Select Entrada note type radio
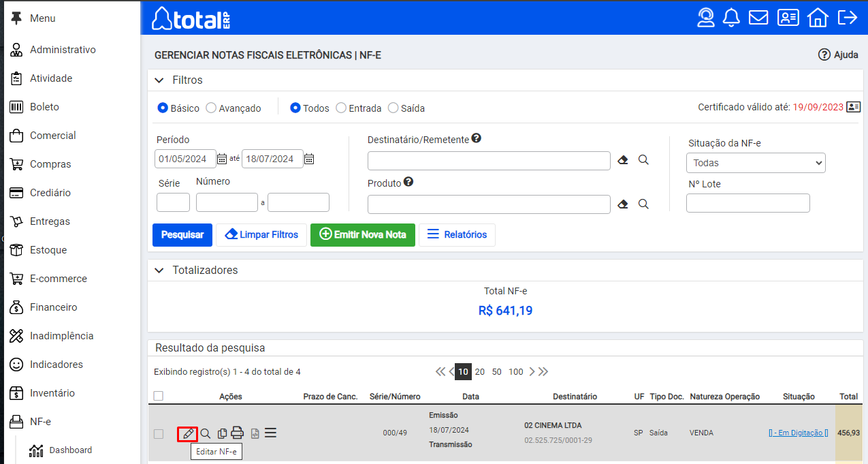Image resolution: width=868 pixels, height=464 pixels. pos(341,108)
